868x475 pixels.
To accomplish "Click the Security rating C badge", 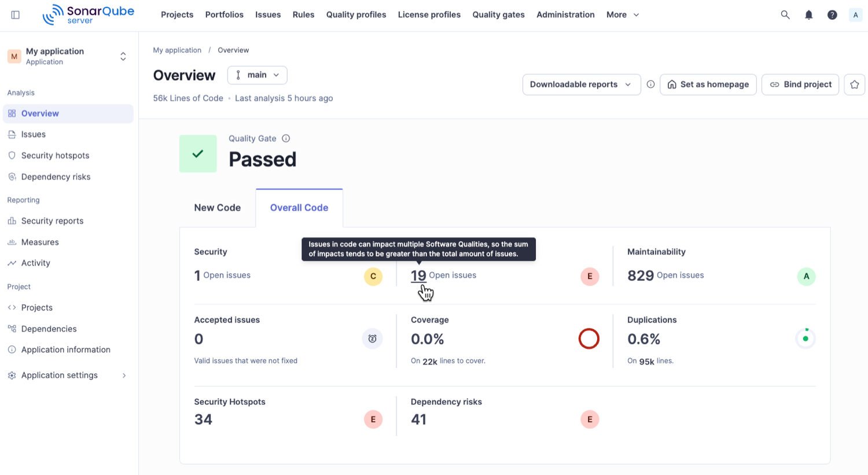I will (373, 277).
